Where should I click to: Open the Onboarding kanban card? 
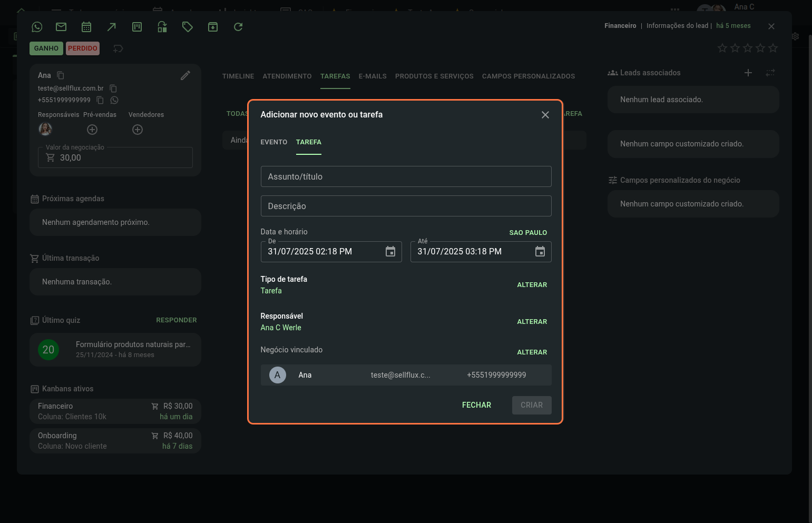(115, 441)
